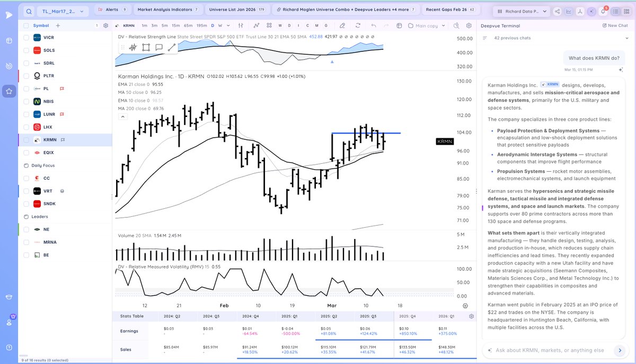Check the VRT row checkbox
Screen dimensions: 636x364
click(x=26, y=191)
